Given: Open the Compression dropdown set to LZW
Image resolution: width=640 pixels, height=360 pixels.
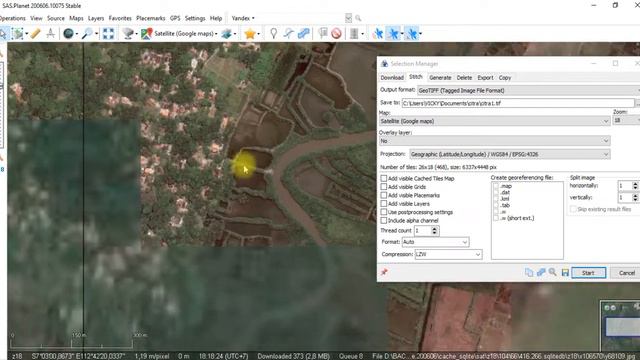Looking at the screenshot, I should pos(448,254).
